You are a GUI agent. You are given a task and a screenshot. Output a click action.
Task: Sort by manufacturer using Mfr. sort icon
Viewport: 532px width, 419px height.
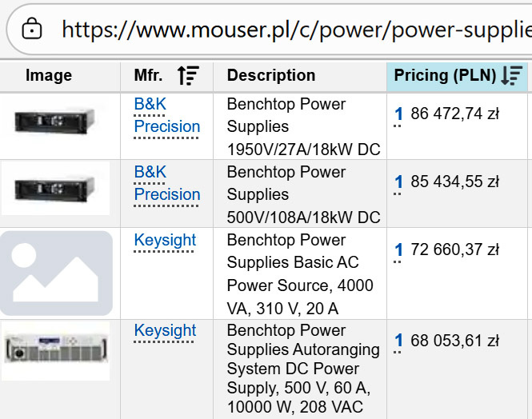(189, 76)
